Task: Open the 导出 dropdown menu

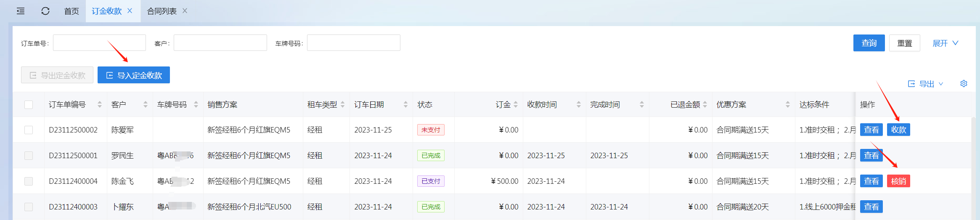Action: (x=926, y=84)
